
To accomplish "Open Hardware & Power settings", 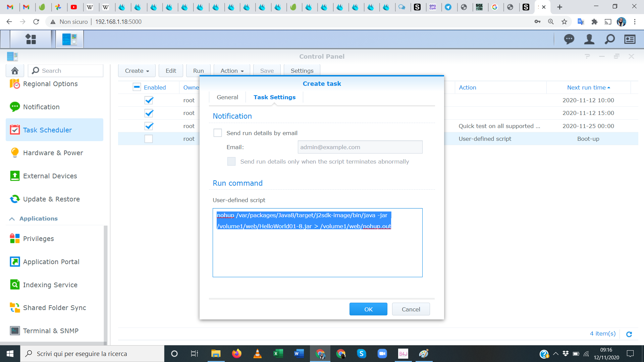I will click(x=53, y=153).
